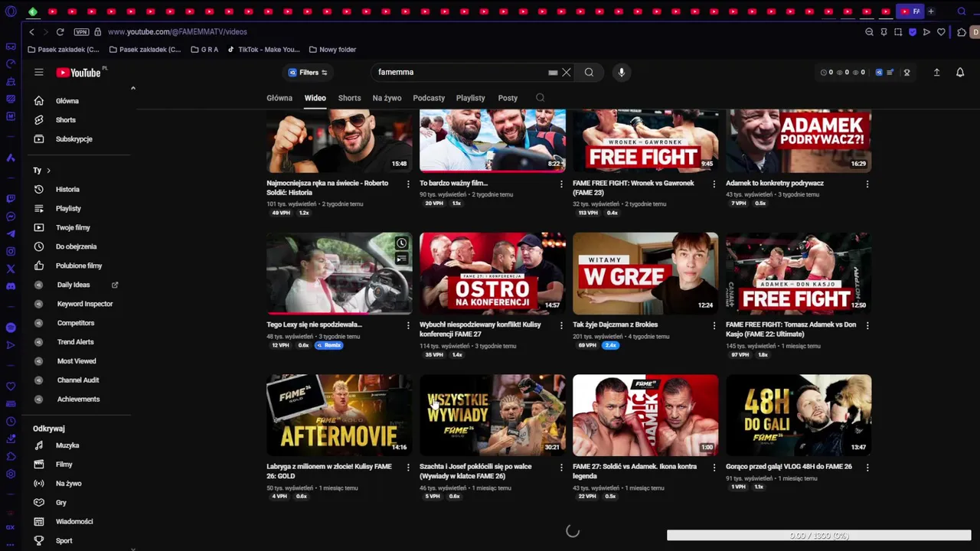The height and width of the screenshot is (551, 980).
Task: Switch to Na żywo channel tab
Action: pos(387,98)
